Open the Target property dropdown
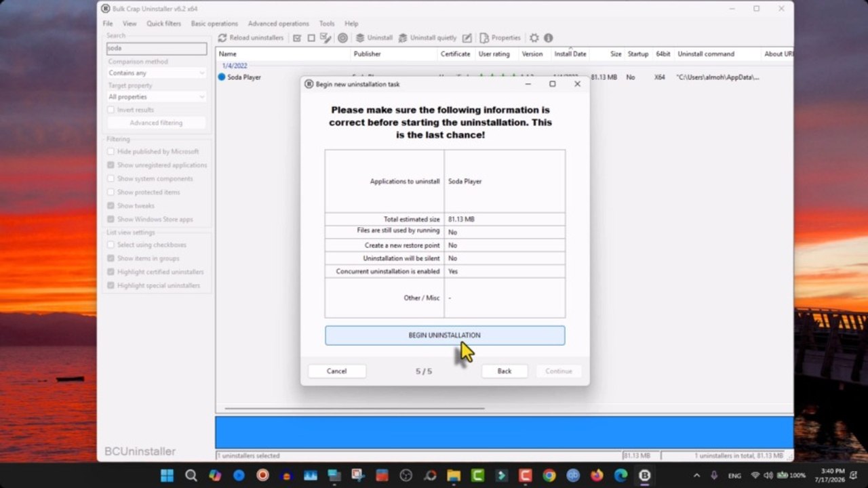Viewport: 868px width, 488px height. [x=157, y=97]
